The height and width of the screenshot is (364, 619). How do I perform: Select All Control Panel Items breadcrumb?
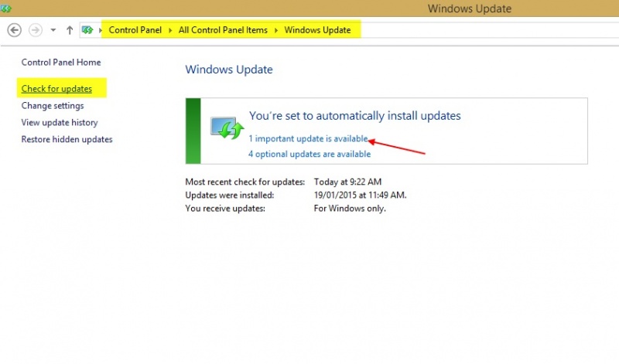point(223,30)
